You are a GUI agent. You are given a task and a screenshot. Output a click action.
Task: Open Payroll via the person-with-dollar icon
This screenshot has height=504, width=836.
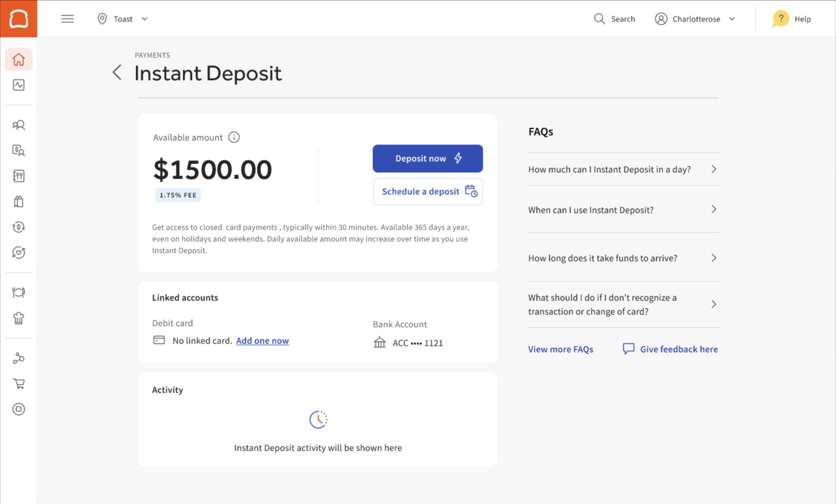19,151
